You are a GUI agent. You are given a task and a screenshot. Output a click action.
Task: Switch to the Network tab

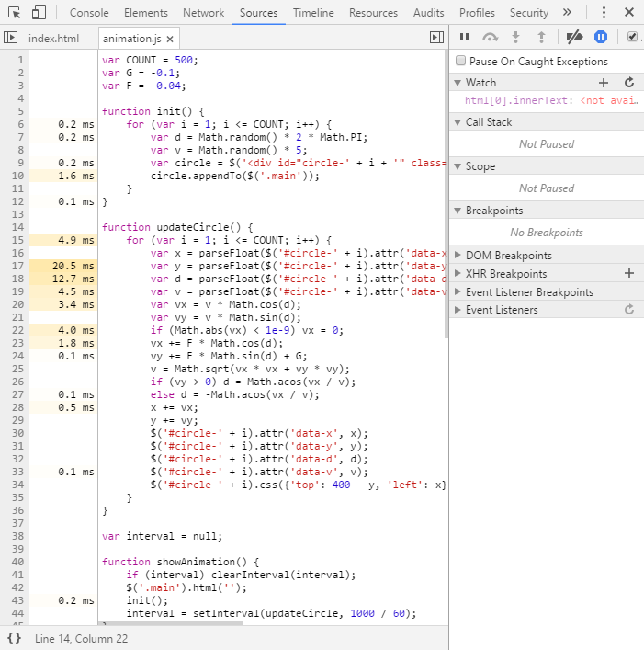[203, 13]
